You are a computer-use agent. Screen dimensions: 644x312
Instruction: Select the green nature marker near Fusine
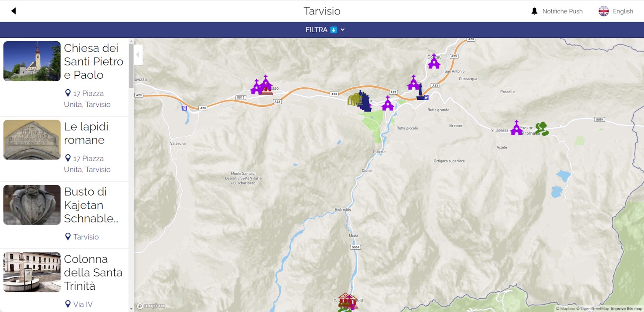[x=542, y=129]
